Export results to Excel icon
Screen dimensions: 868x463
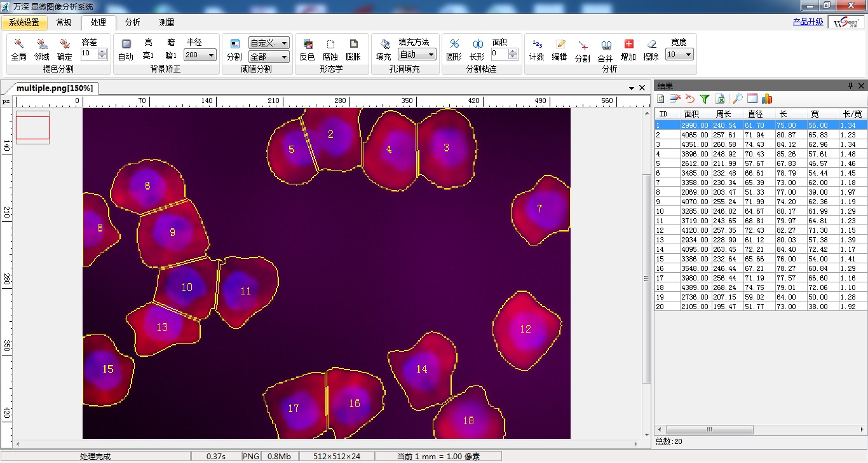[x=721, y=99]
